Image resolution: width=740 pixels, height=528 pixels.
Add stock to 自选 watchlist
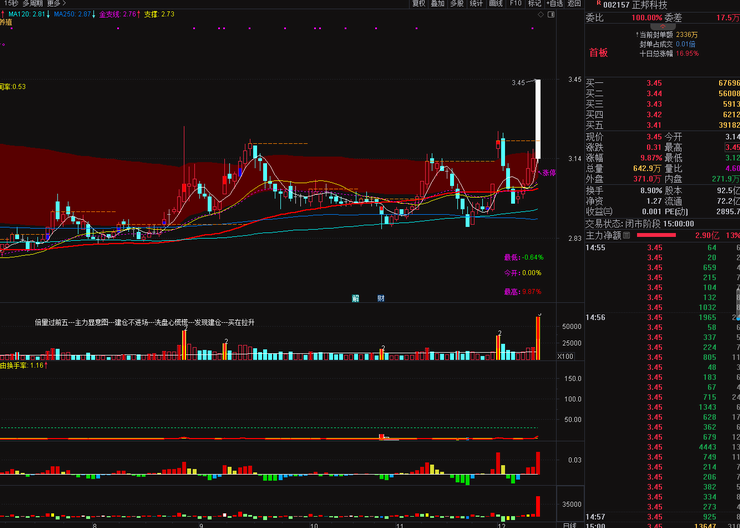point(555,4)
